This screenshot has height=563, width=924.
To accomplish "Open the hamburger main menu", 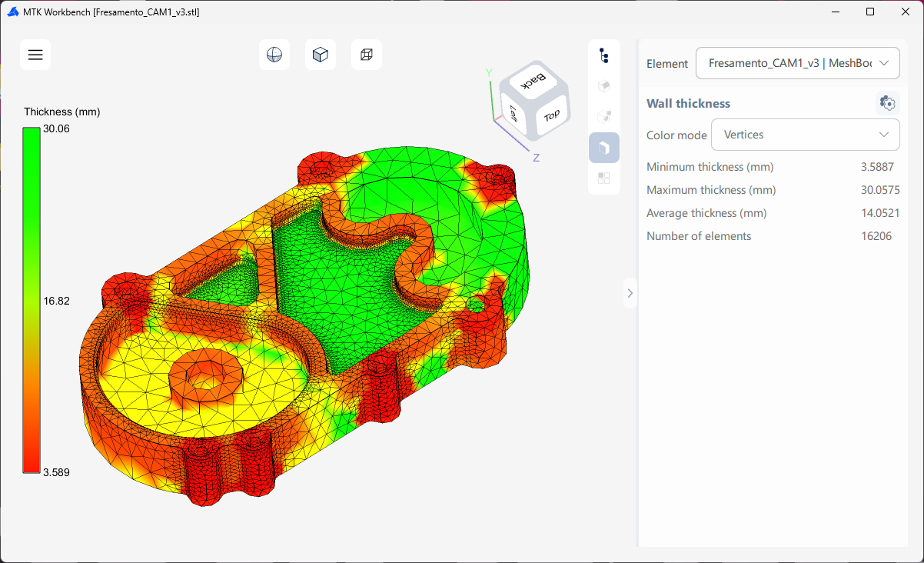I will (x=35, y=55).
